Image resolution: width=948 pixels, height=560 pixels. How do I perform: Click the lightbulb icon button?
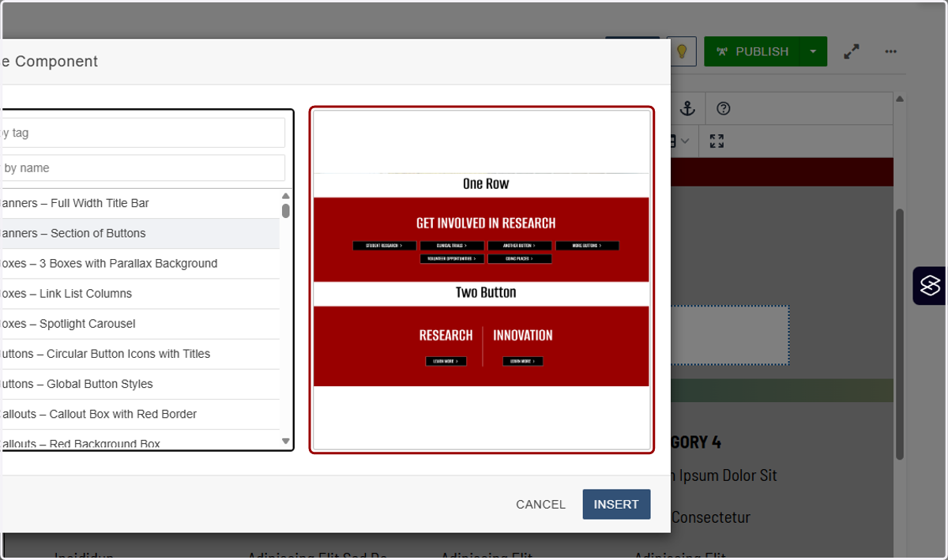(681, 51)
